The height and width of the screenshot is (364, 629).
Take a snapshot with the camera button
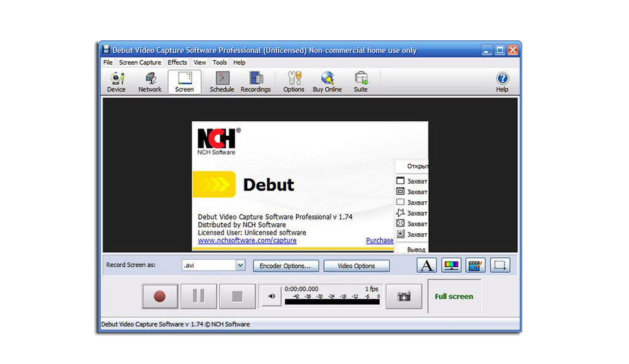(404, 296)
